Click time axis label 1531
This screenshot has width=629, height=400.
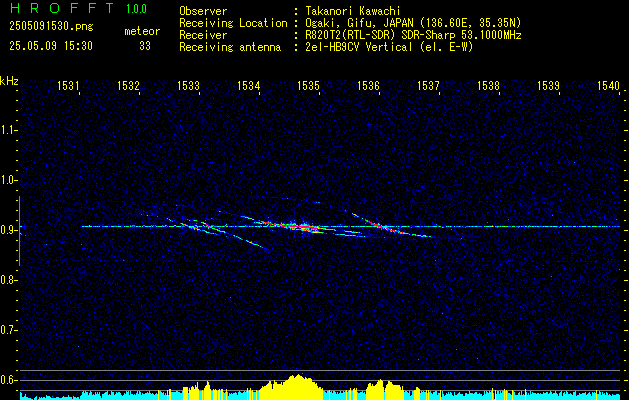[68, 85]
